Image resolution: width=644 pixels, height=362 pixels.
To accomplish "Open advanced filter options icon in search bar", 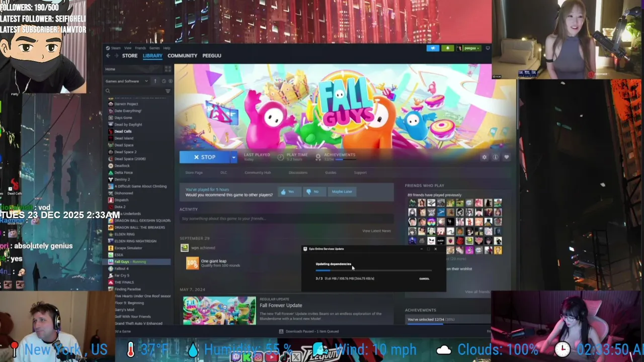I will point(168,91).
